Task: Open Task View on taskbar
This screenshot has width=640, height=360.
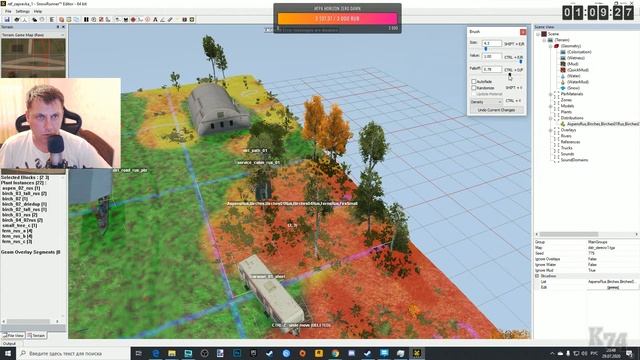Action: pyautogui.click(x=138, y=353)
